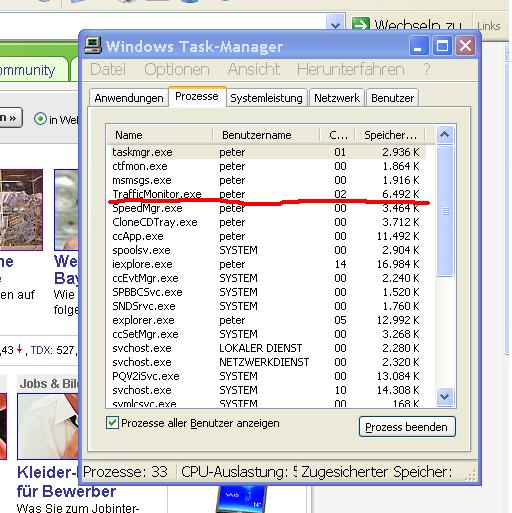The image size is (512, 513).
Task: Click the VAIO laptop advert image
Action: click(241, 499)
